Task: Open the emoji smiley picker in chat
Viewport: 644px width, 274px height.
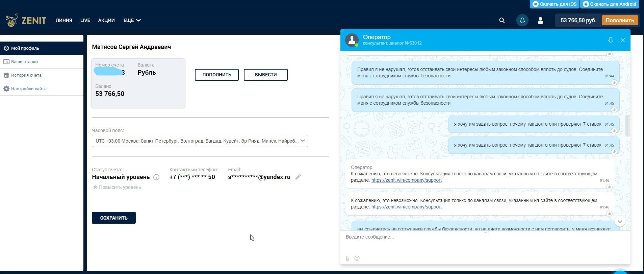Action: click(x=357, y=258)
